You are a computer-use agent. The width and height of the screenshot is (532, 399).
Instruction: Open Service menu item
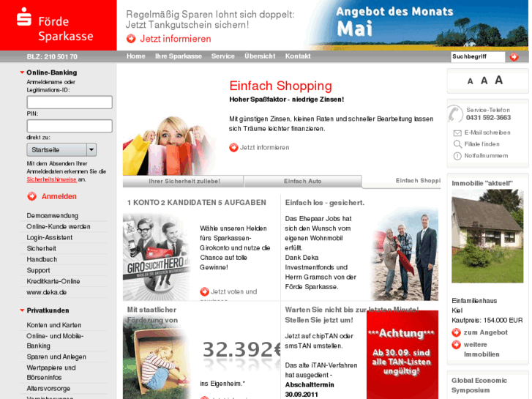[x=223, y=56]
